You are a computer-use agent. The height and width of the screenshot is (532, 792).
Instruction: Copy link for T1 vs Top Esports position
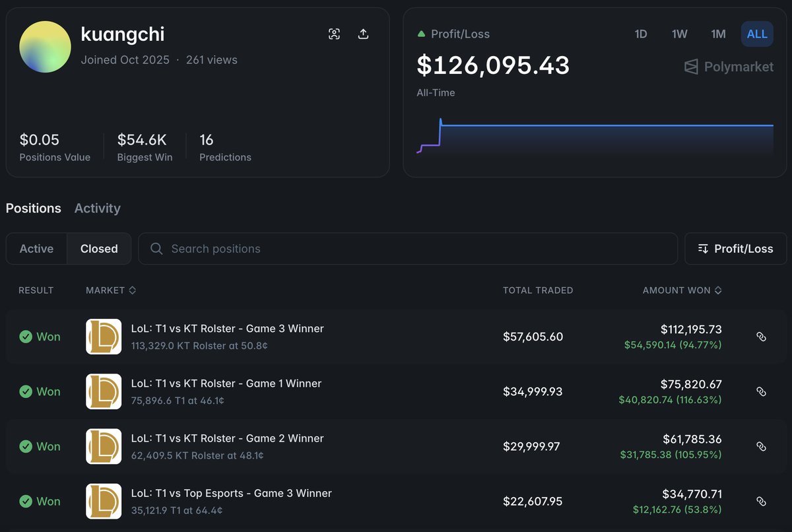coord(761,501)
